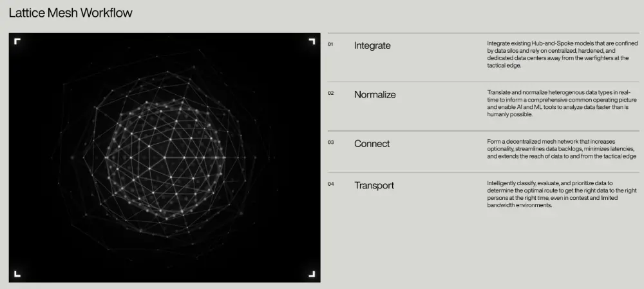644x289 pixels.
Task: Click the Lattice Mesh Workflow heading
Action: 71,14
